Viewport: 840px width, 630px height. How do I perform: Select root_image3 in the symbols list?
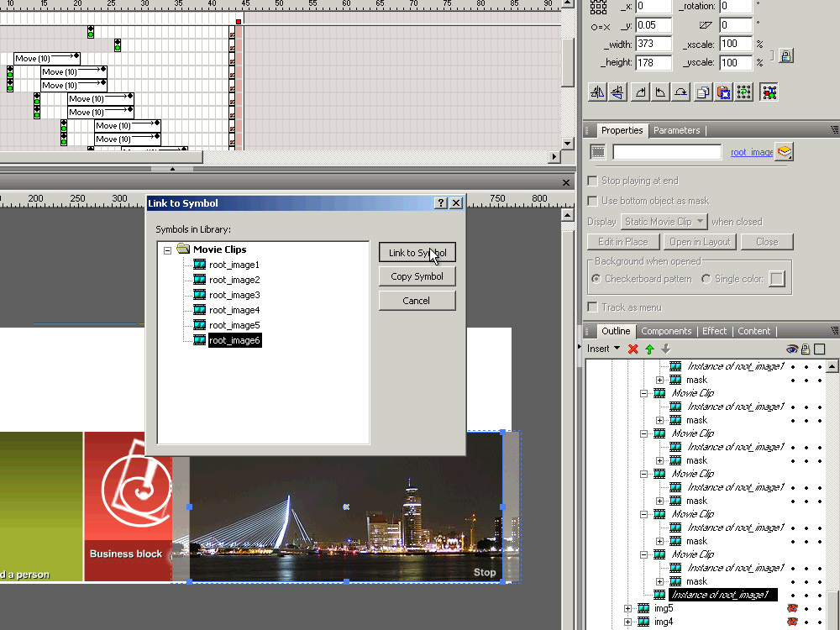[x=234, y=295]
